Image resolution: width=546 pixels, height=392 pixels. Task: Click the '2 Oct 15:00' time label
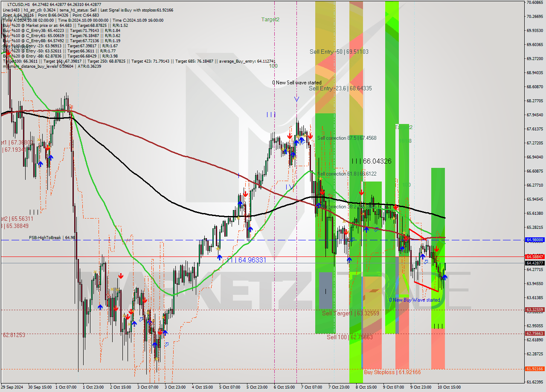(122, 387)
